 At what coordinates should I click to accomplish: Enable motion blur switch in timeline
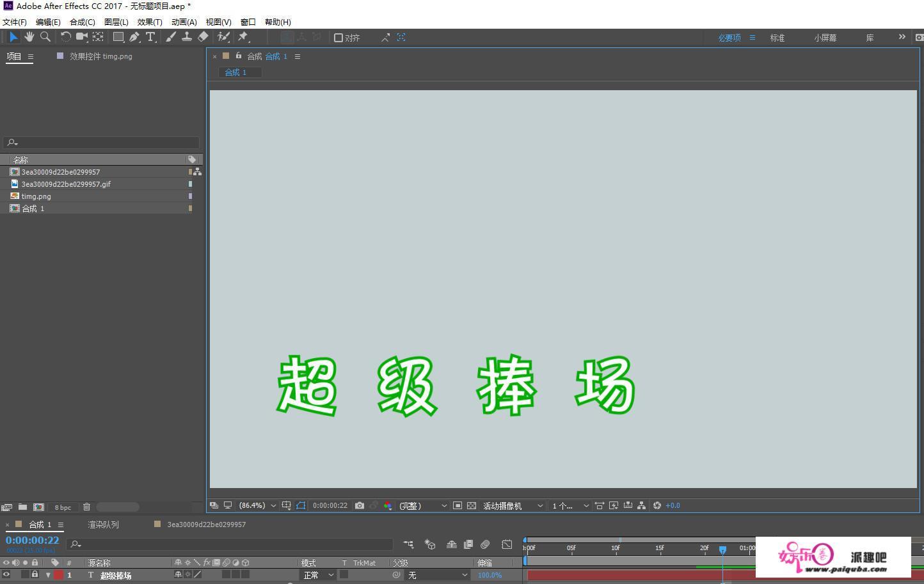(x=485, y=544)
